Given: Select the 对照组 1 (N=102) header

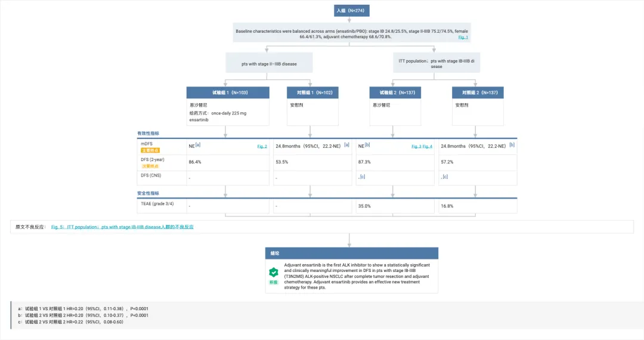Looking at the screenshot, I should tap(312, 92).
